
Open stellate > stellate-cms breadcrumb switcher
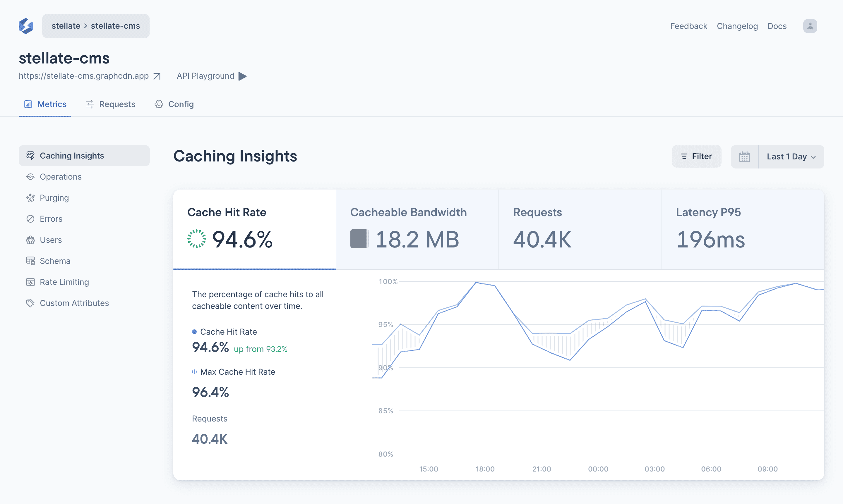95,26
